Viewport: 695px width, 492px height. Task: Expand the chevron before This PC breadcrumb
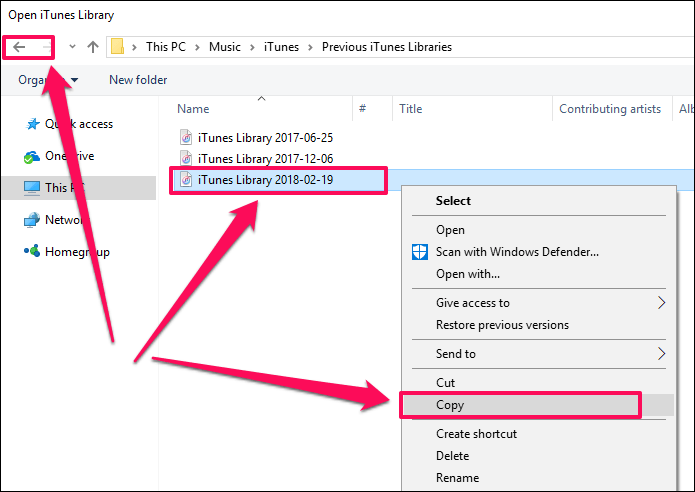tap(134, 47)
